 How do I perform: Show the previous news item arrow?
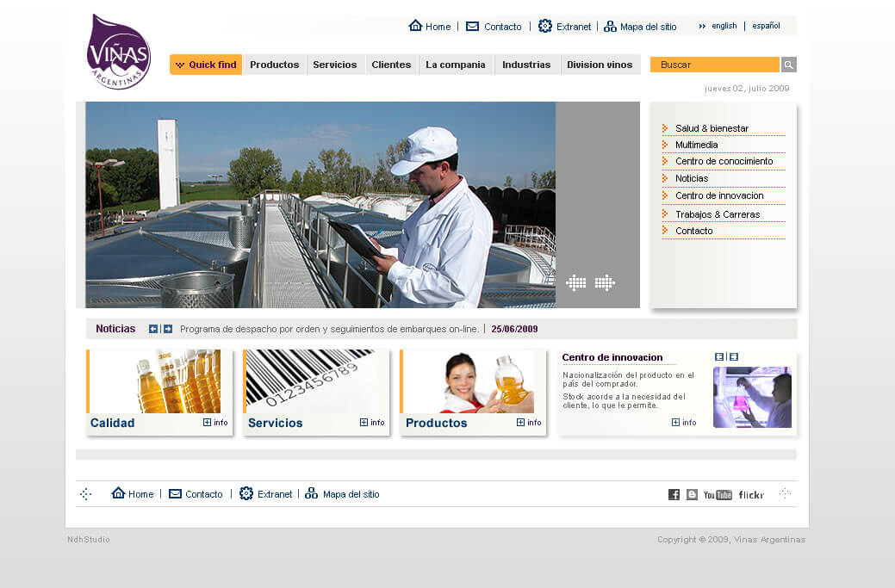[153, 329]
